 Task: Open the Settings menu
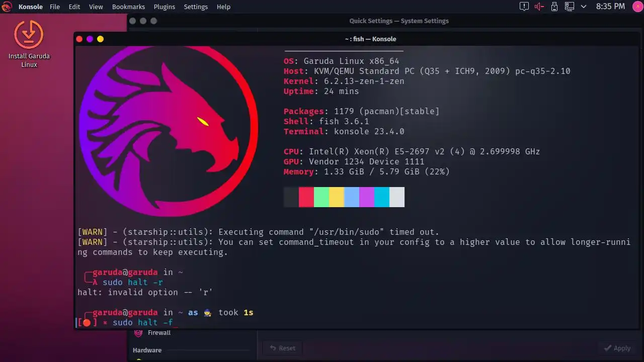[196, 7]
